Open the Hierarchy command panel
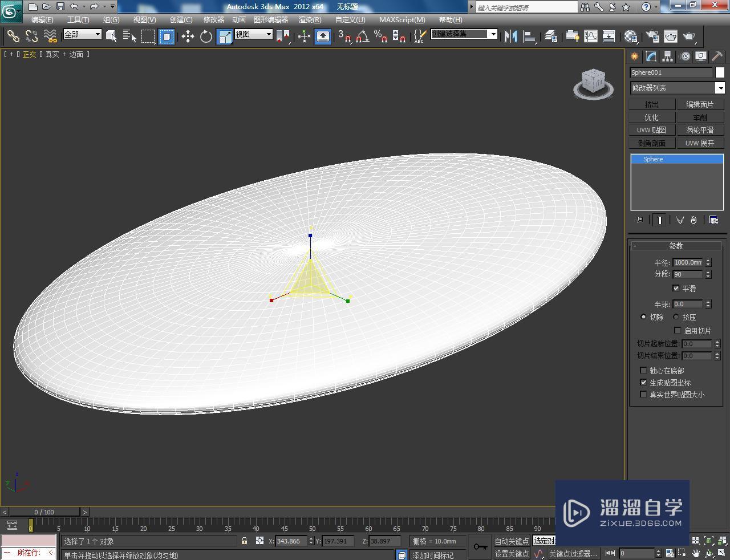Viewport: 730px width, 560px height. [666, 56]
